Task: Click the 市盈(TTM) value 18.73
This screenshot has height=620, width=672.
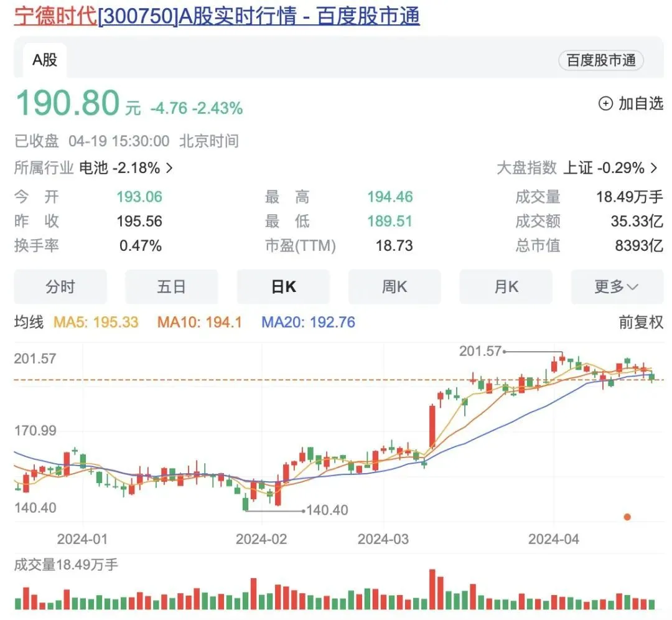Action: click(x=394, y=246)
